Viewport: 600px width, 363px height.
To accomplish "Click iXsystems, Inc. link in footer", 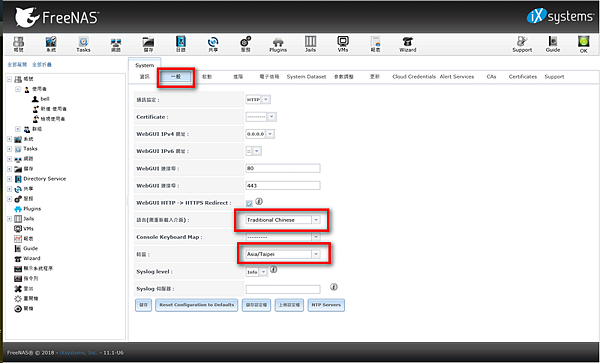I will pyautogui.click(x=78, y=353).
